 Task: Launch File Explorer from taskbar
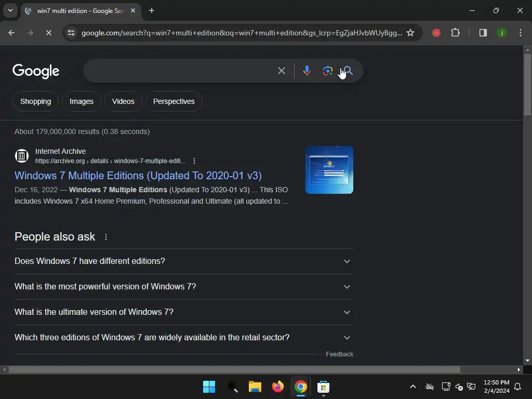pos(255,387)
